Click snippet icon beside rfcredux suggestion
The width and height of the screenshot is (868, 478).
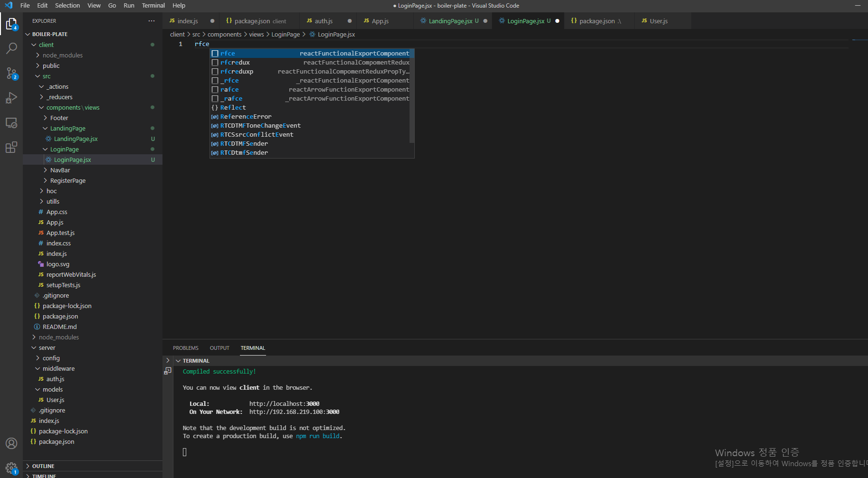[x=215, y=62]
